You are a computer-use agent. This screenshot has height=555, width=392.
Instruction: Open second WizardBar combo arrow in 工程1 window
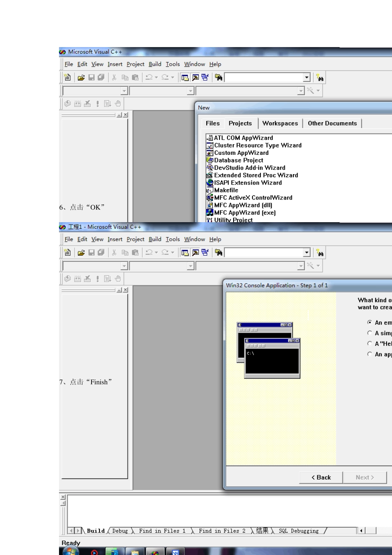[191, 266]
